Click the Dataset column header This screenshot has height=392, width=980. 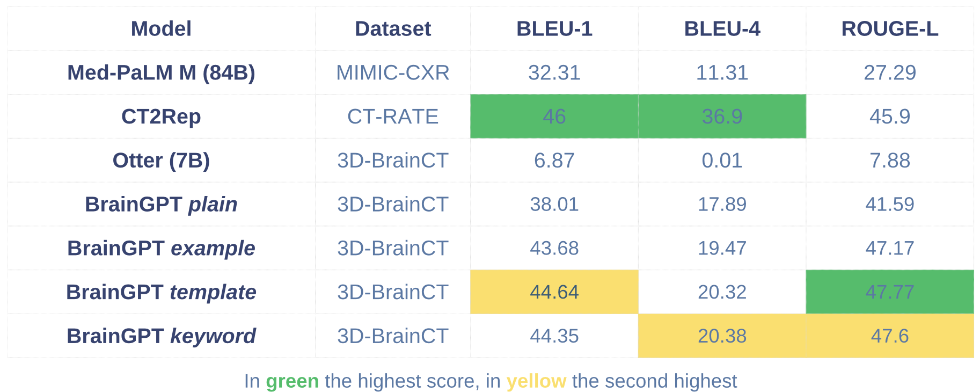393,29
